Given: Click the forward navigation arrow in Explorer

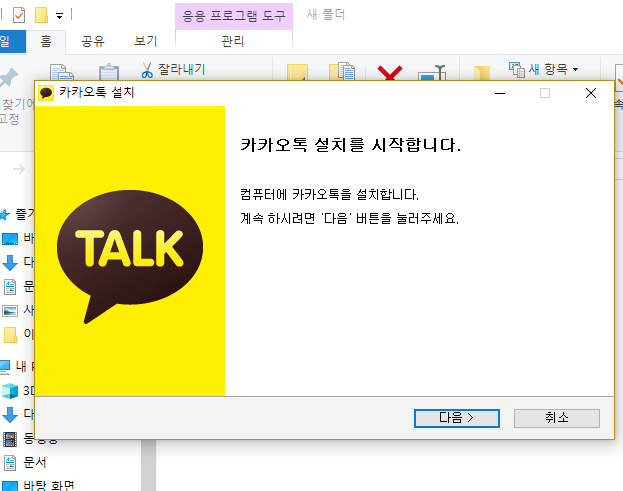Looking at the screenshot, I should point(19,169).
